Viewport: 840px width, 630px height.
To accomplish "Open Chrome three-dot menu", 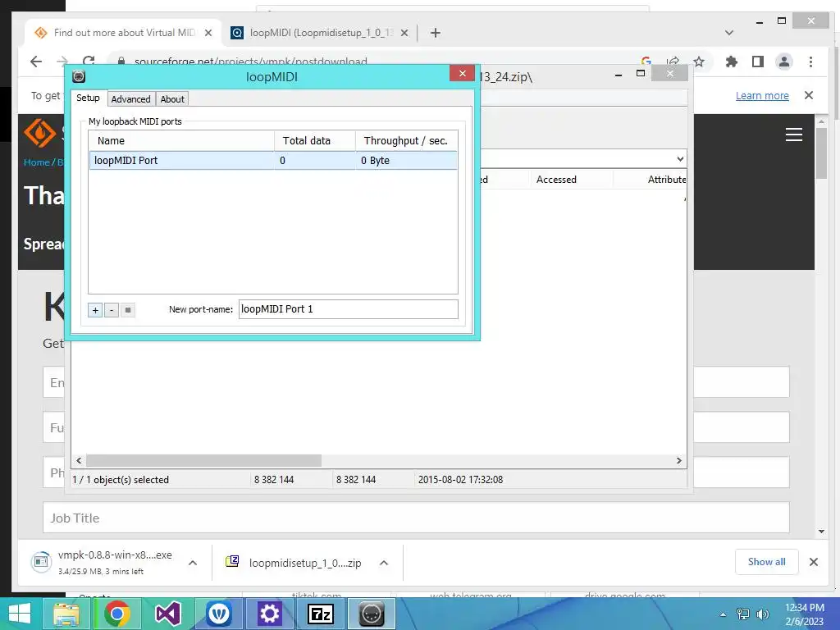I will tap(810, 62).
